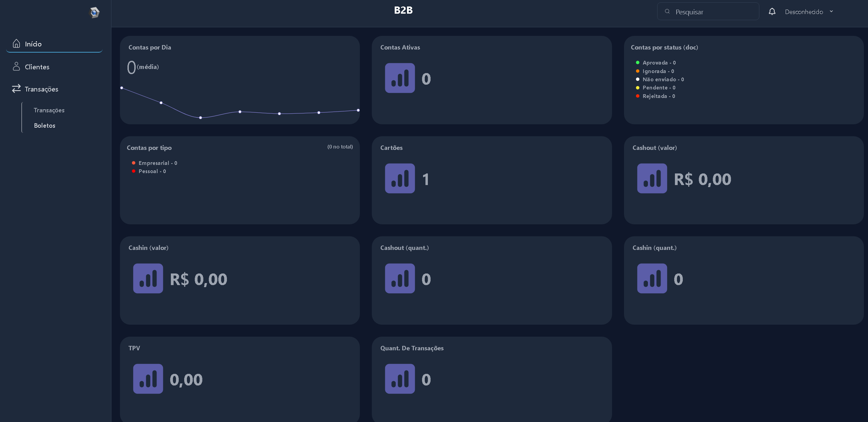
Task: Click the bar chart icon in Contas Ativas
Action: [x=400, y=78]
